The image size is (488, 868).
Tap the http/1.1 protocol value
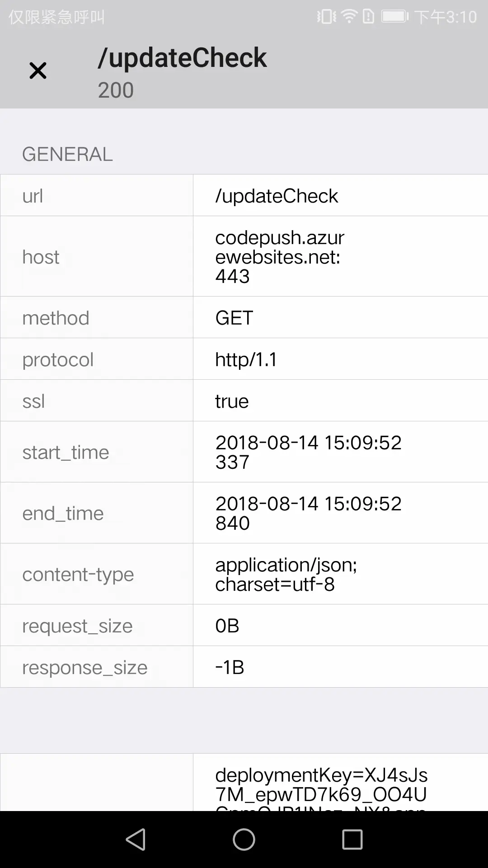point(246,359)
